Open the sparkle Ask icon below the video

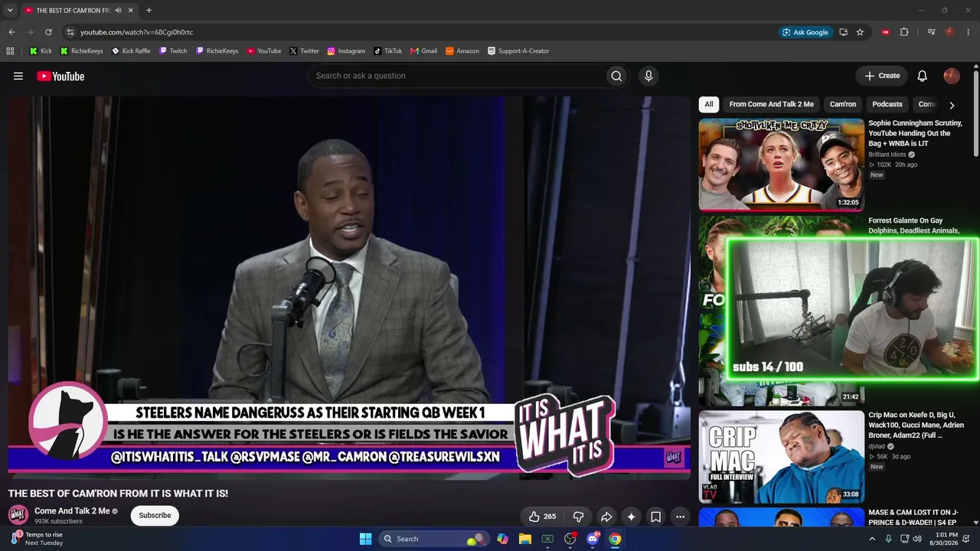[x=631, y=517]
